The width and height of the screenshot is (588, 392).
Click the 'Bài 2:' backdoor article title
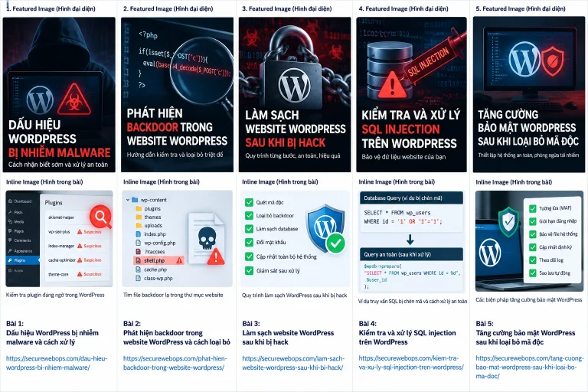point(177,333)
